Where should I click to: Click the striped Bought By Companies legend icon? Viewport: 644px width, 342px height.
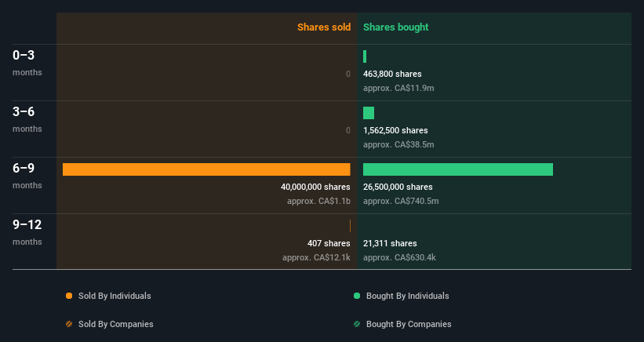click(x=357, y=324)
